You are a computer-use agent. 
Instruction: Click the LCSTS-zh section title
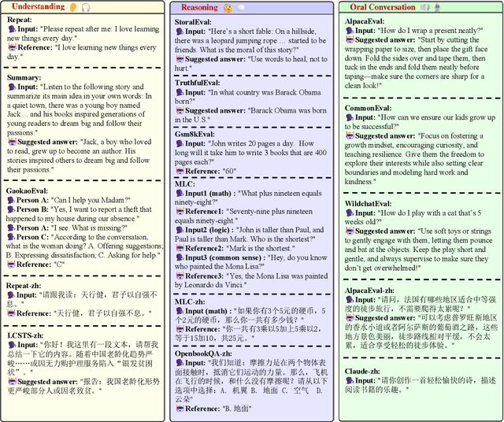coord(25,335)
